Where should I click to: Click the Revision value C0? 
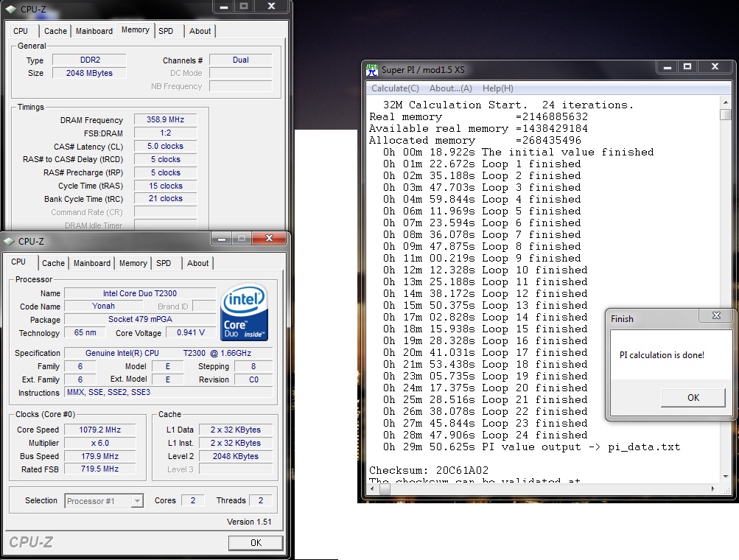point(253,379)
